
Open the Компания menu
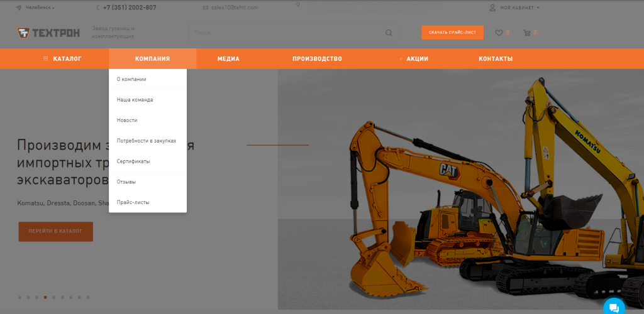coord(152,59)
